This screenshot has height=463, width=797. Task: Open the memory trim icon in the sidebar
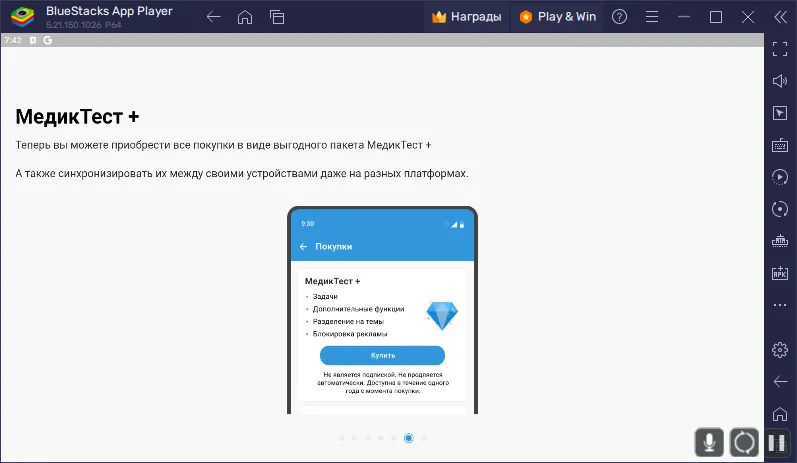780,240
